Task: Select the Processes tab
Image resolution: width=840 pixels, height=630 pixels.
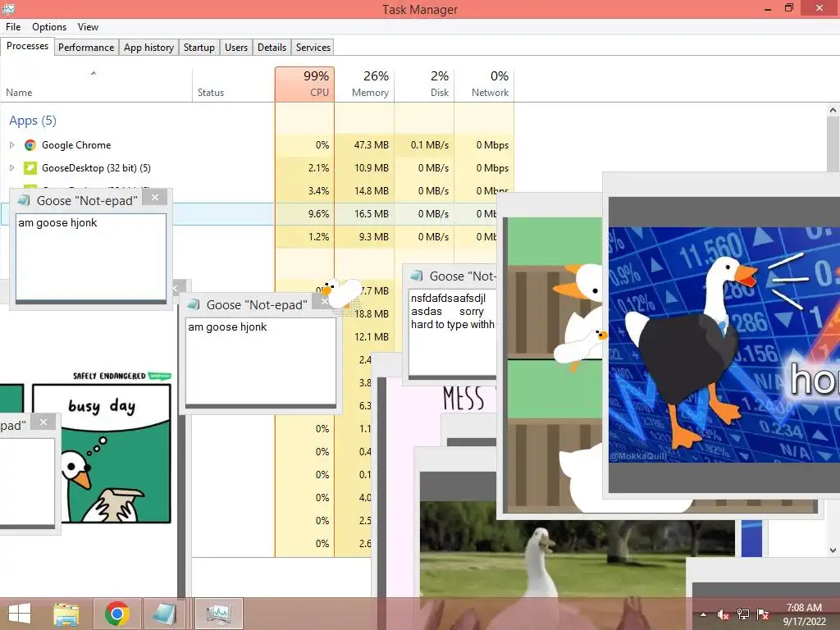Action: tap(27, 46)
